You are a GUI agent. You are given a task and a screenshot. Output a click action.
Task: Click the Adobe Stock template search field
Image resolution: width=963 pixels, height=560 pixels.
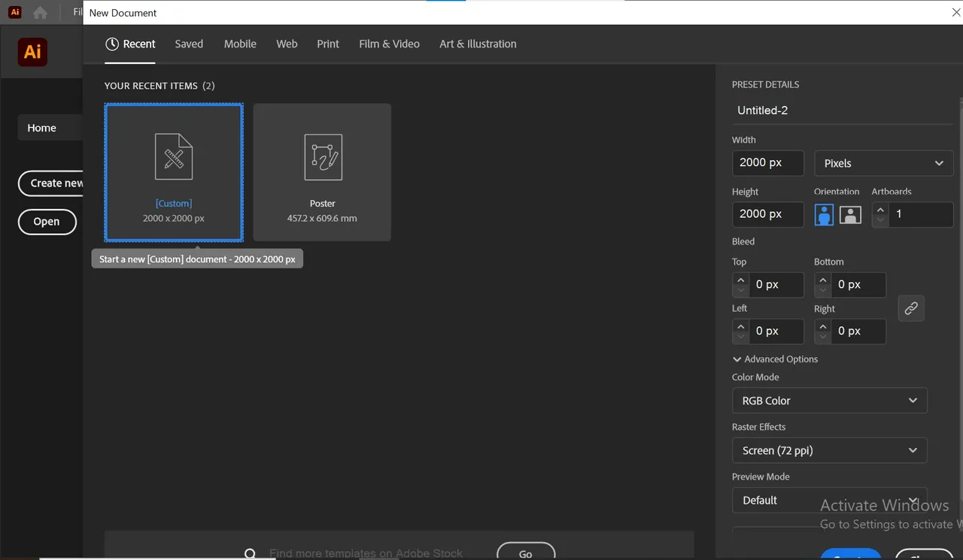[x=366, y=553]
